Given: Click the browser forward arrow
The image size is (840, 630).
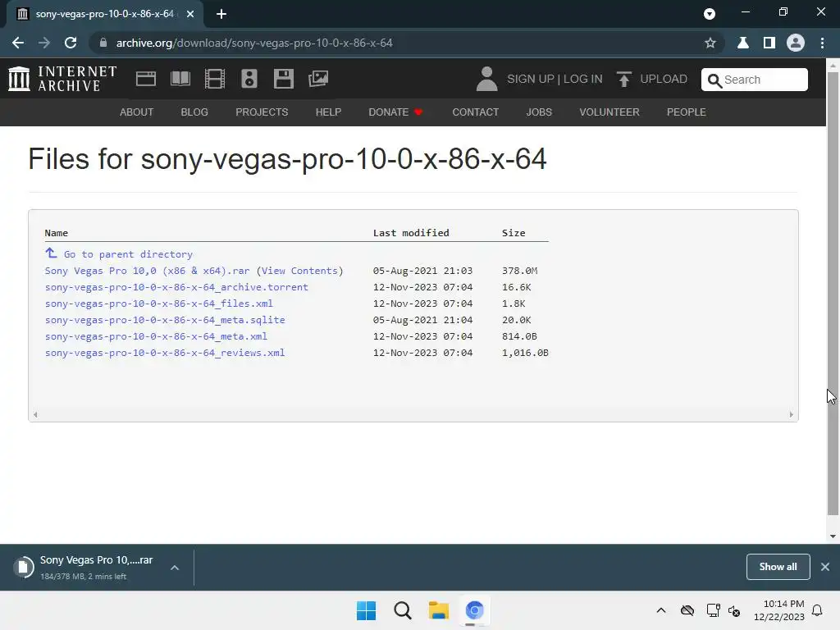Looking at the screenshot, I should click(44, 43).
